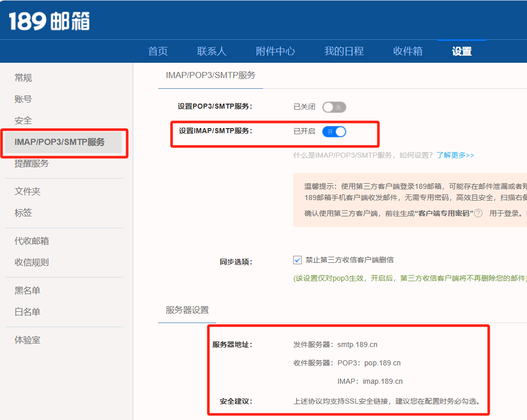This screenshot has height=420, width=527.
Task: Uncheck 禁止第三方收信客户端删信
Action: coord(297,260)
